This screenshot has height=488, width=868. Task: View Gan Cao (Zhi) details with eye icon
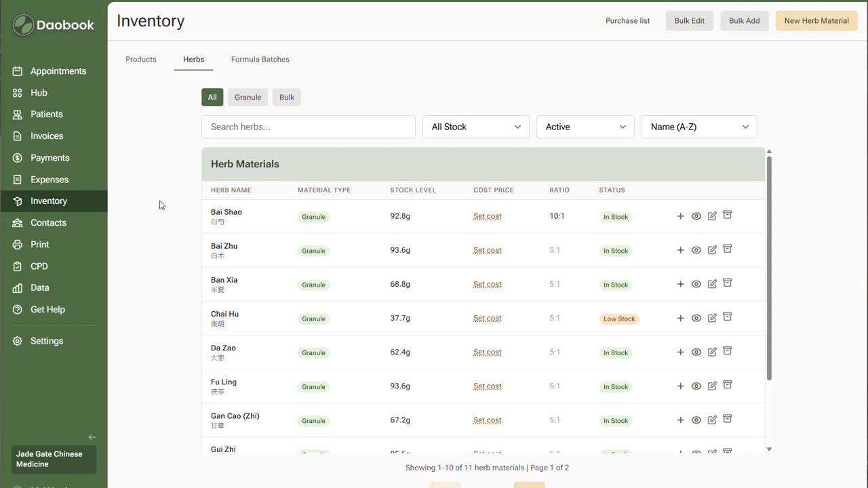pyautogui.click(x=696, y=420)
